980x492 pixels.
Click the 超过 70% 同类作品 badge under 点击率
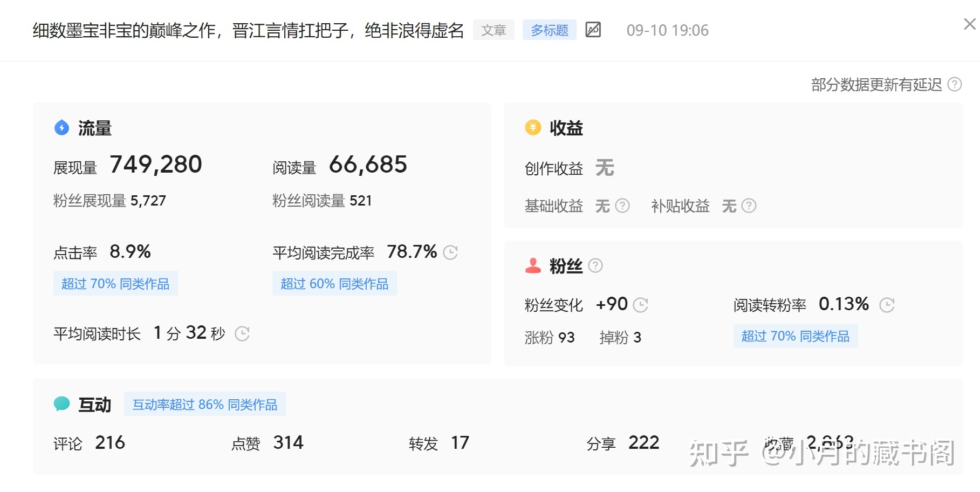(115, 284)
